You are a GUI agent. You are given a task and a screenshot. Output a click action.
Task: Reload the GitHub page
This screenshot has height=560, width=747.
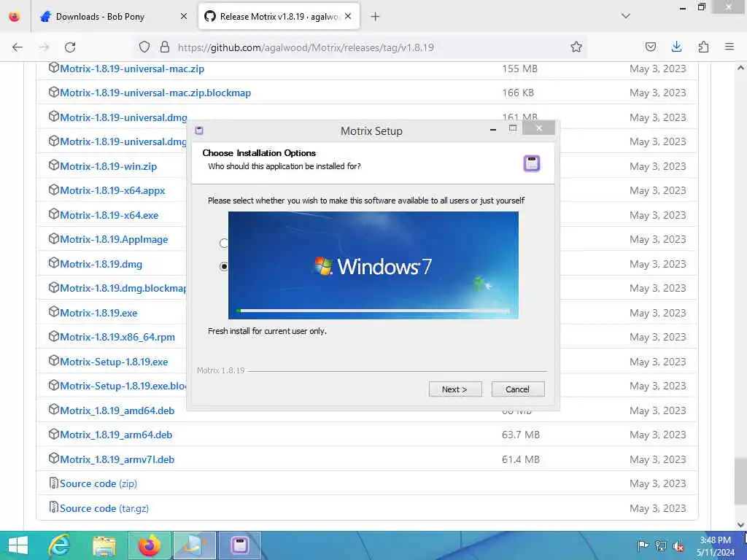(x=70, y=47)
